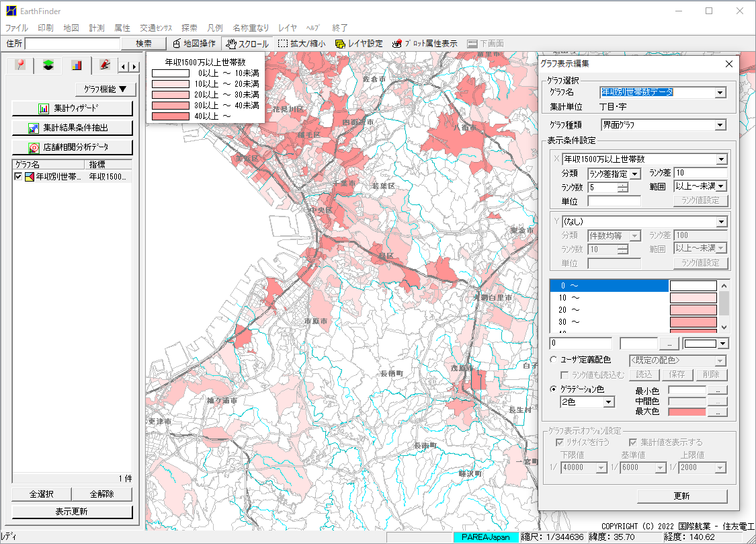Click the X 単位 input field
The height and width of the screenshot is (544, 756).
pos(614,201)
